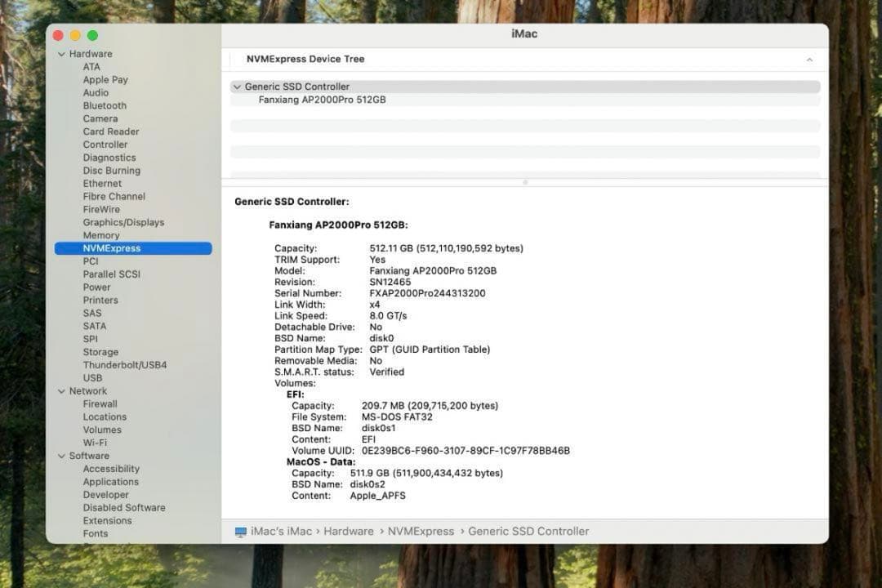Image resolution: width=882 pixels, height=588 pixels.
Task: Click iMac's iMac in the breadcrumb path
Action: click(x=280, y=531)
